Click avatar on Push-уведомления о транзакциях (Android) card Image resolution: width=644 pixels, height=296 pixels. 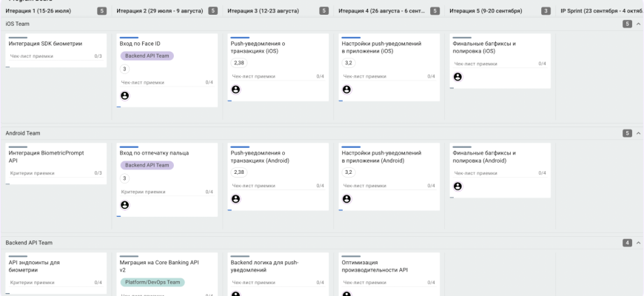(235, 199)
